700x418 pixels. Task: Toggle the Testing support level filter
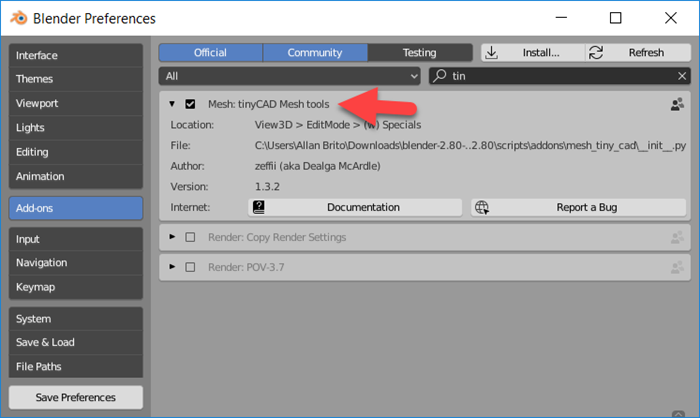click(420, 53)
